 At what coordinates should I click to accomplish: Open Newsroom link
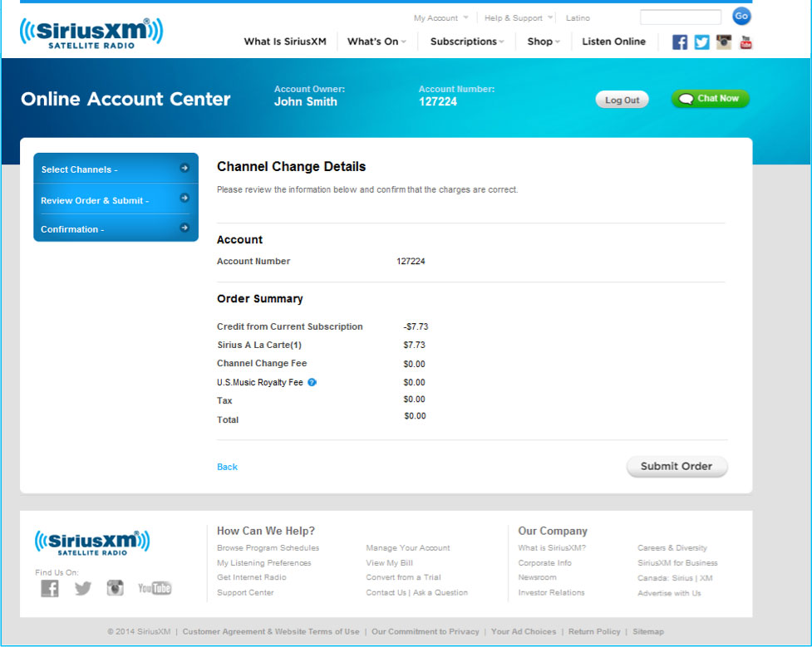click(x=537, y=577)
